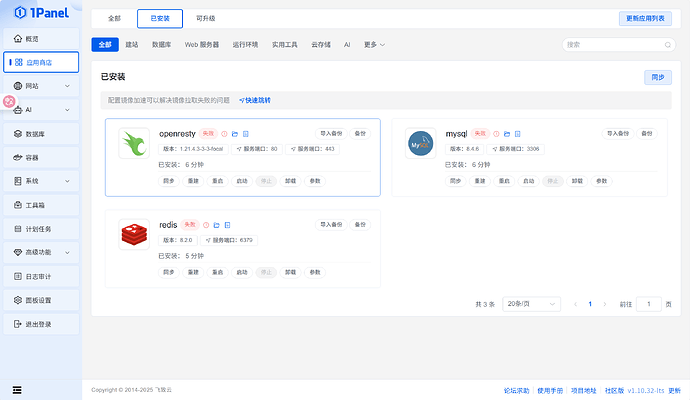
Task: Open the 更多 category dropdown
Action: (374, 44)
